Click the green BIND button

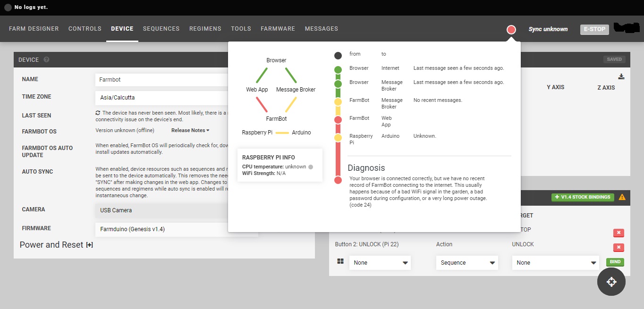click(x=615, y=262)
